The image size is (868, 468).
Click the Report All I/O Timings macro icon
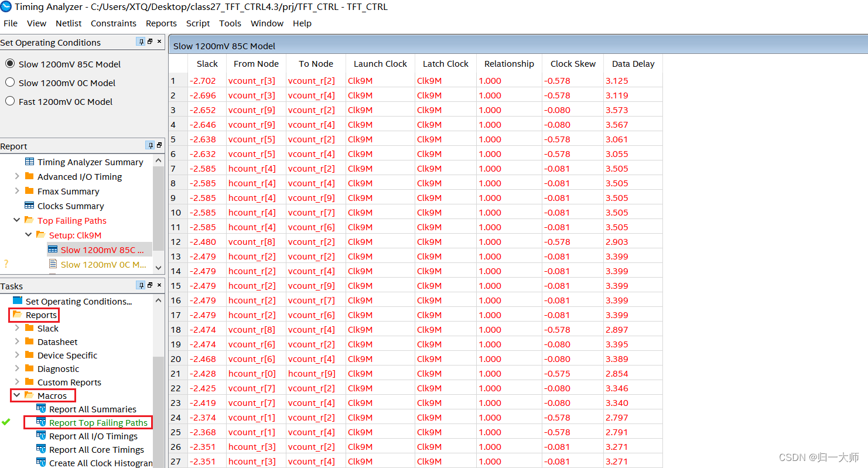[x=41, y=435]
